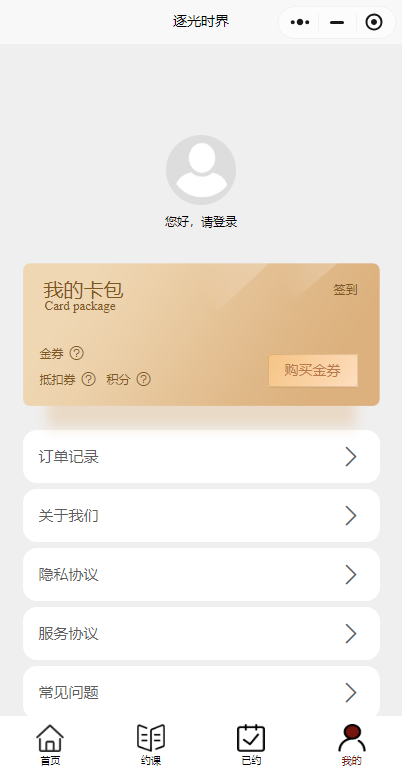Minimize the mini program with dash icon
The width and height of the screenshot is (402, 772).
pos(337,22)
